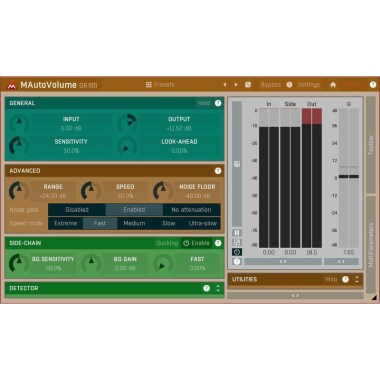Open the Toolbar side tab
This screenshot has height=380, width=380.
371,145
